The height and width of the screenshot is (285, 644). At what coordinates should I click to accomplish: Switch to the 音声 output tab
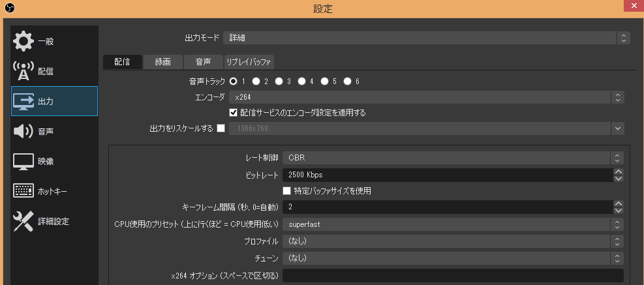pos(204,62)
